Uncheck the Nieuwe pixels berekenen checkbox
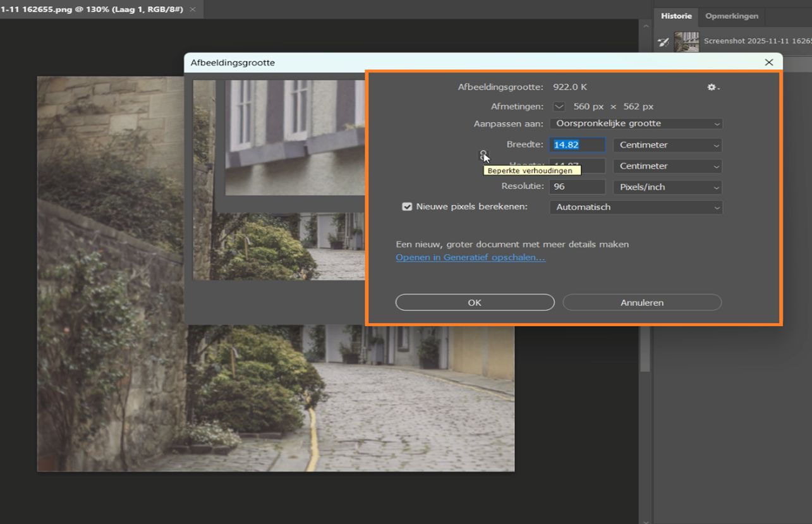Viewport: 812px width, 524px height. (x=408, y=207)
